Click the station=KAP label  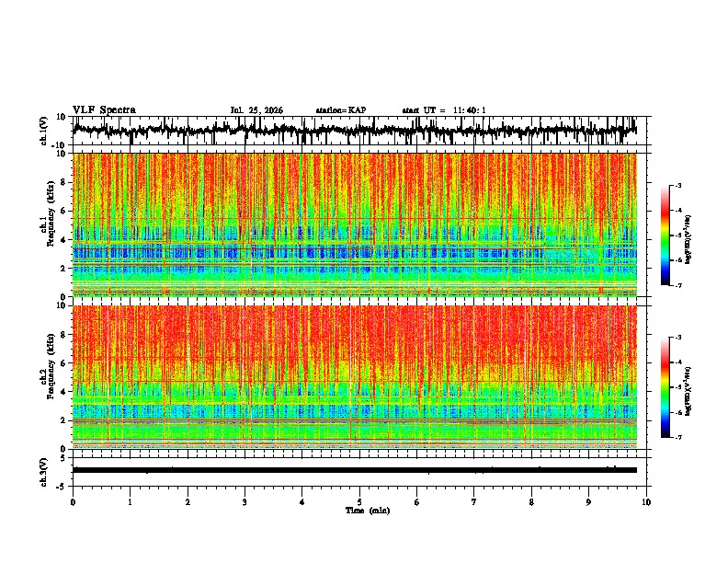[x=341, y=110]
